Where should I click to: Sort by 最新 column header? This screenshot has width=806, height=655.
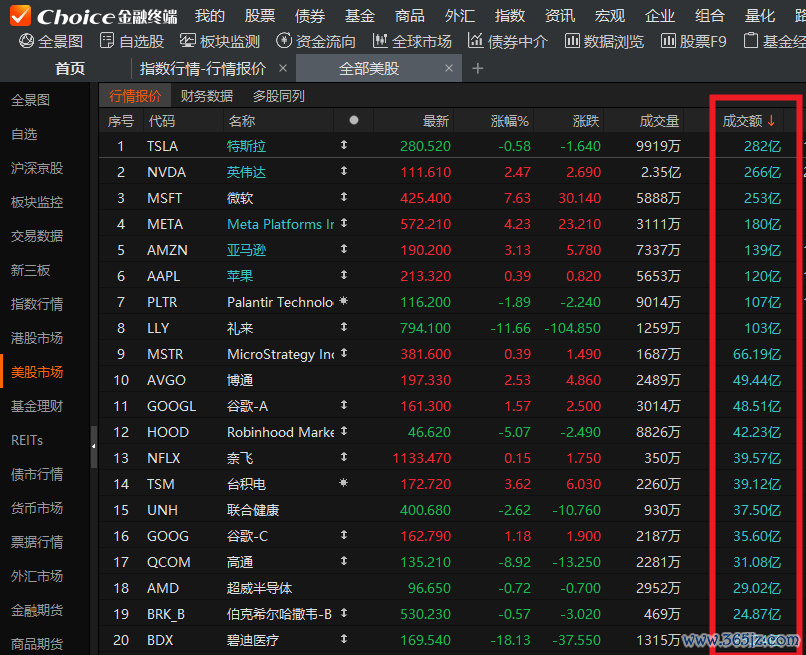click(x=435, y=121)
